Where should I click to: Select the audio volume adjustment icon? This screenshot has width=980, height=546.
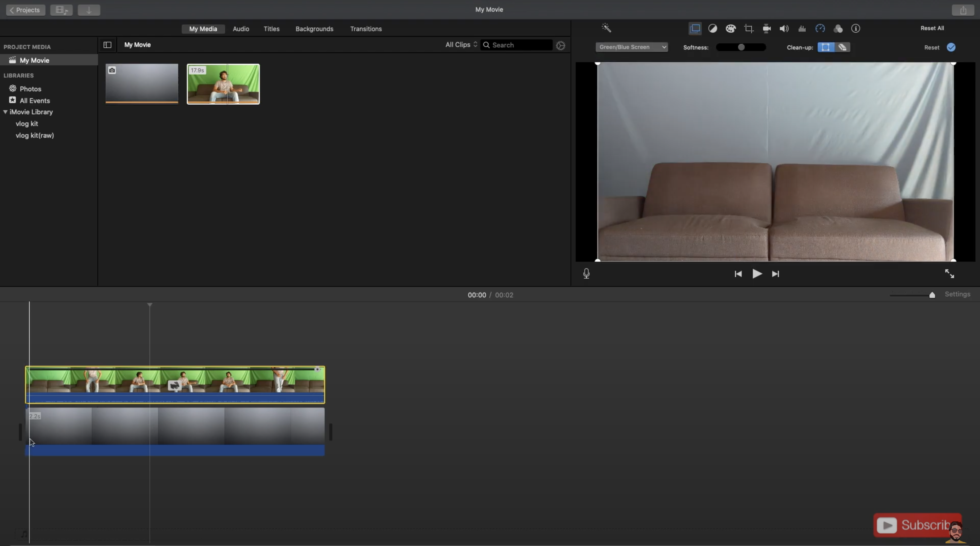pyautogui.click(x=784, y=28)
